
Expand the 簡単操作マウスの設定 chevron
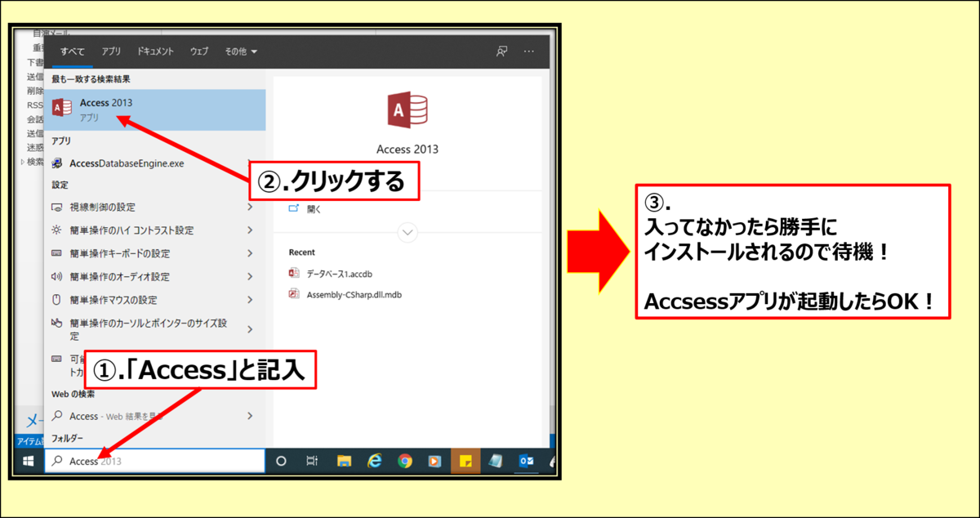tap(250, 300)
